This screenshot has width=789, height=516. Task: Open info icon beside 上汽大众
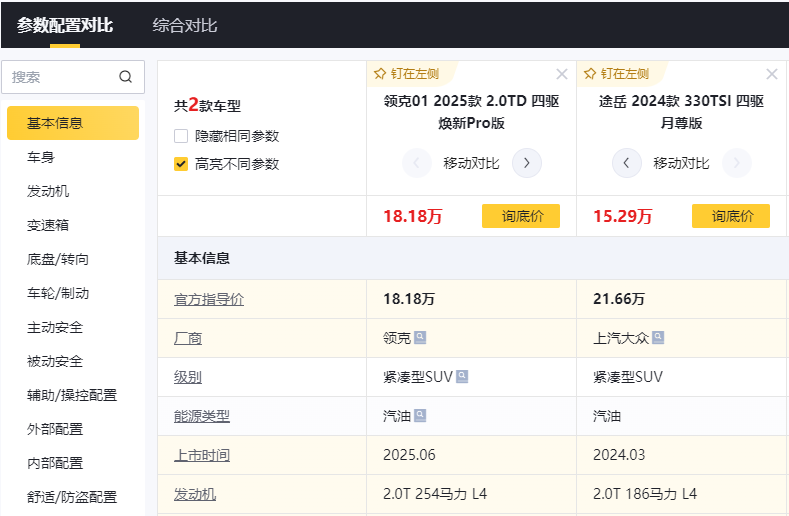658,337
